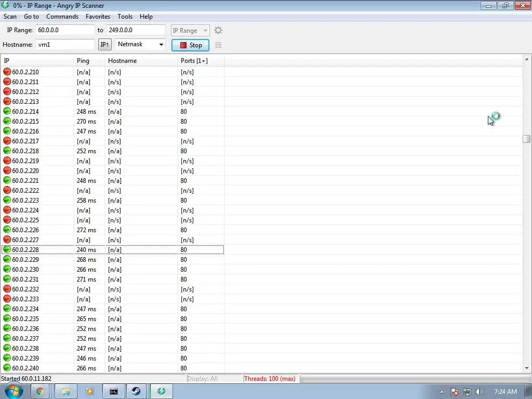Click the scroll down arrow of results list
The image size is (532, 399).
pos(527,368)
